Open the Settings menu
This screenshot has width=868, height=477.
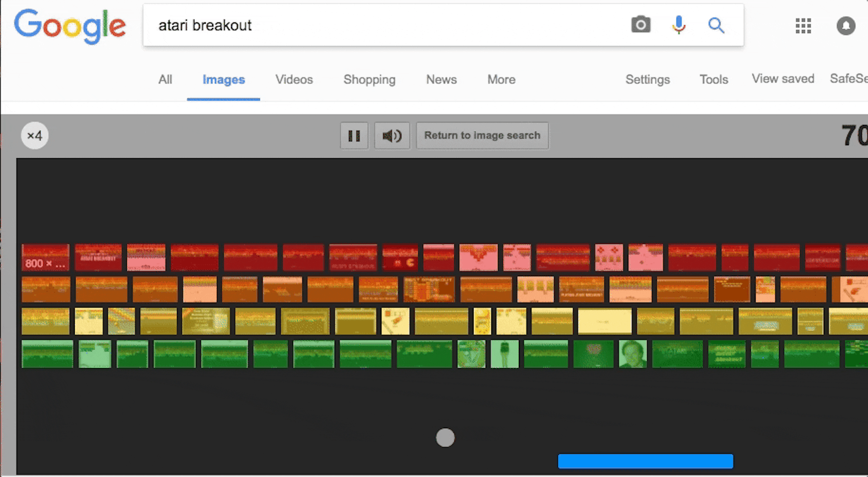(648, 80)
